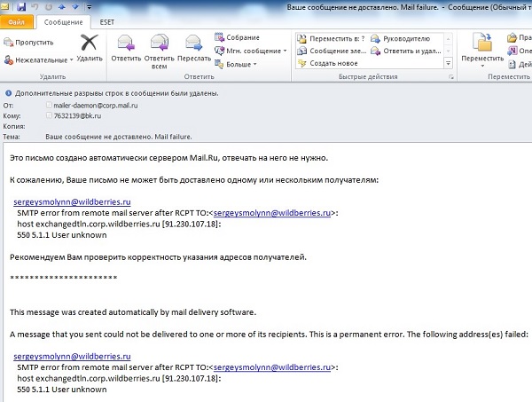
Task: Open sergeysmolynn link after RCPT TO in English section
Action: 272,367
